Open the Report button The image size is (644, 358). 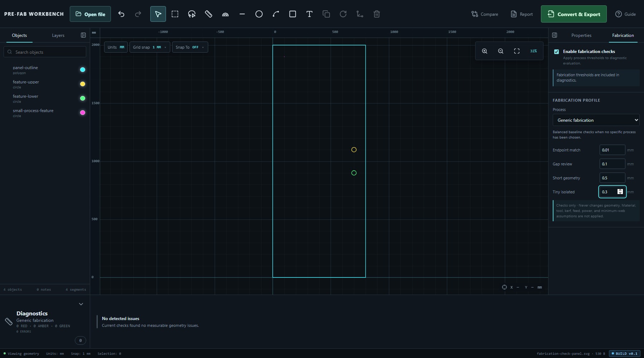[522, 14]
